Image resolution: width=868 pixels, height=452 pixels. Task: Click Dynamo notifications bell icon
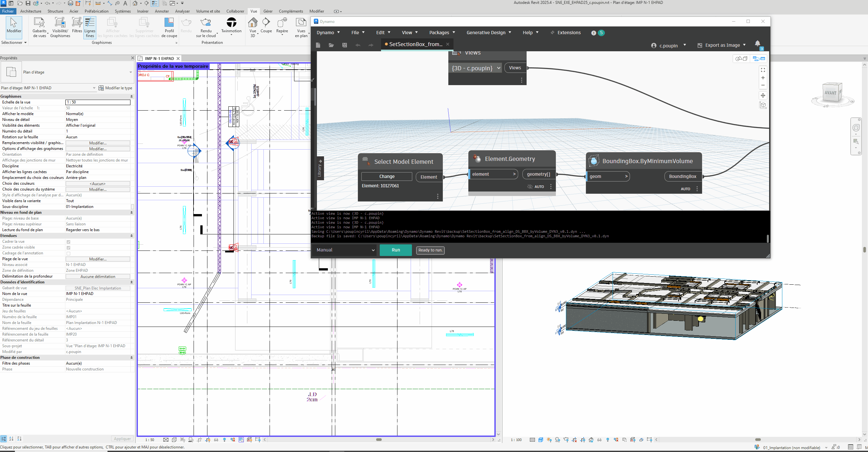pos(757,43)
